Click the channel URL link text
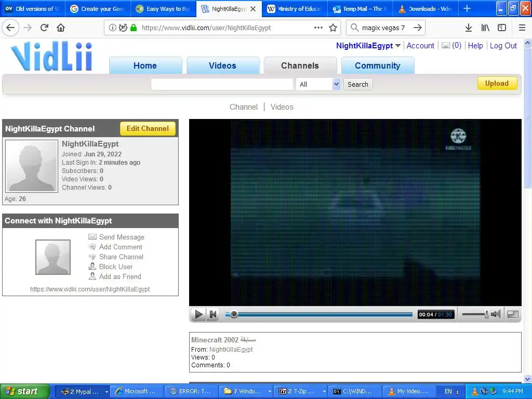Screen dimensions: 532x399 point(90,289)
